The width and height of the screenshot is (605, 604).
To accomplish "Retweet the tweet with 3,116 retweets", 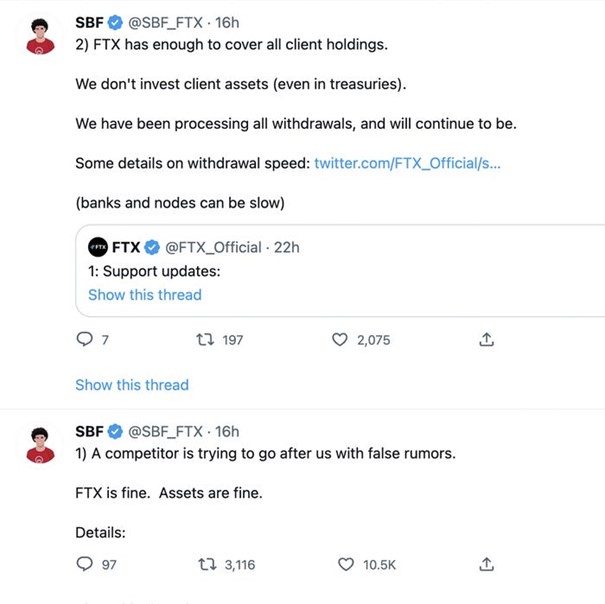I will pyautogui.click(x=207, y=564).
